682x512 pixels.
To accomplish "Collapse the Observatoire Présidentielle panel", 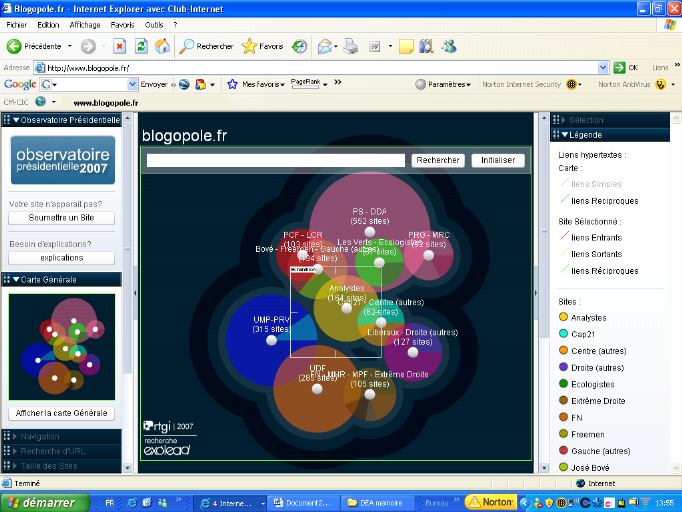I will click(x=16, y=120).
